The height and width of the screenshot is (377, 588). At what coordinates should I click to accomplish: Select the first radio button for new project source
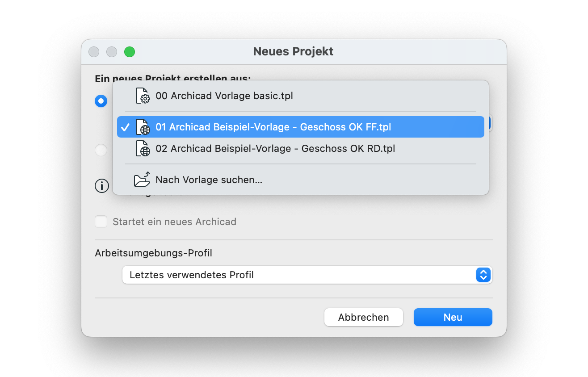click(101, 101)
